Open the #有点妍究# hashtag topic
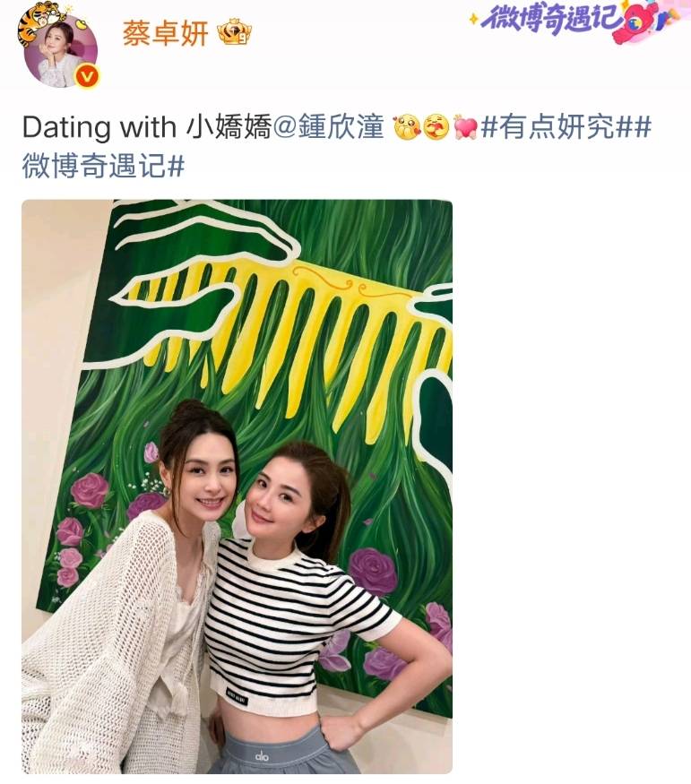 557,127
